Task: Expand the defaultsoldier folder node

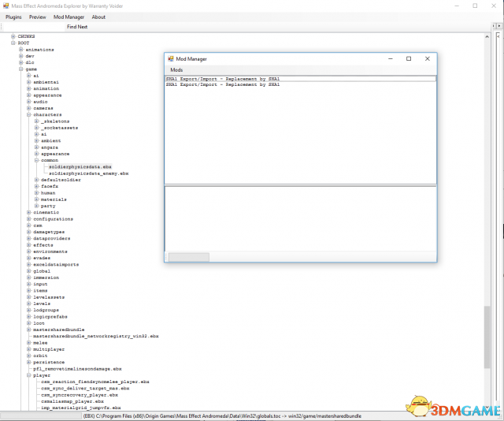Action: (36, 180)
